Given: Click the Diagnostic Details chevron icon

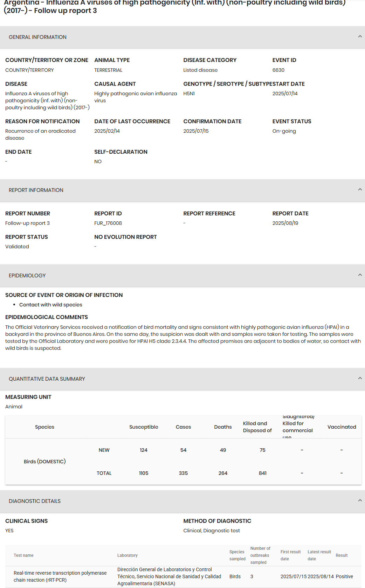Looking at the screenshot, I should pyautogui.click(x=360, y=500).
